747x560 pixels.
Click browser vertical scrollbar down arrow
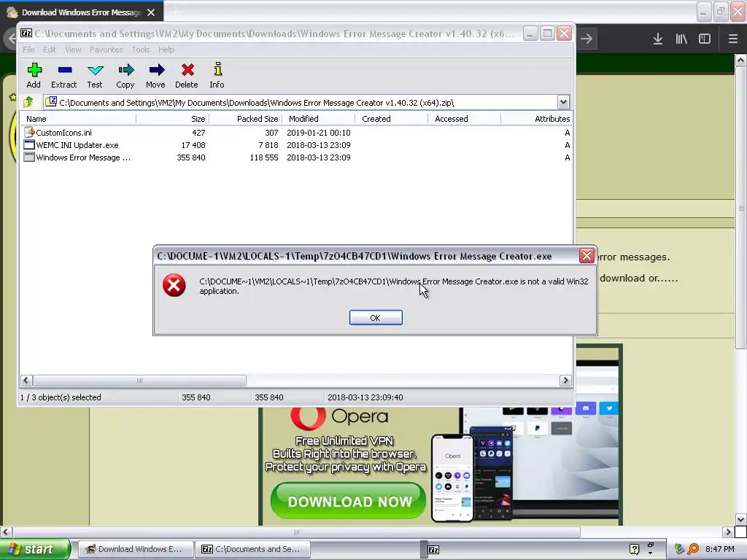(x=740, y=519)
